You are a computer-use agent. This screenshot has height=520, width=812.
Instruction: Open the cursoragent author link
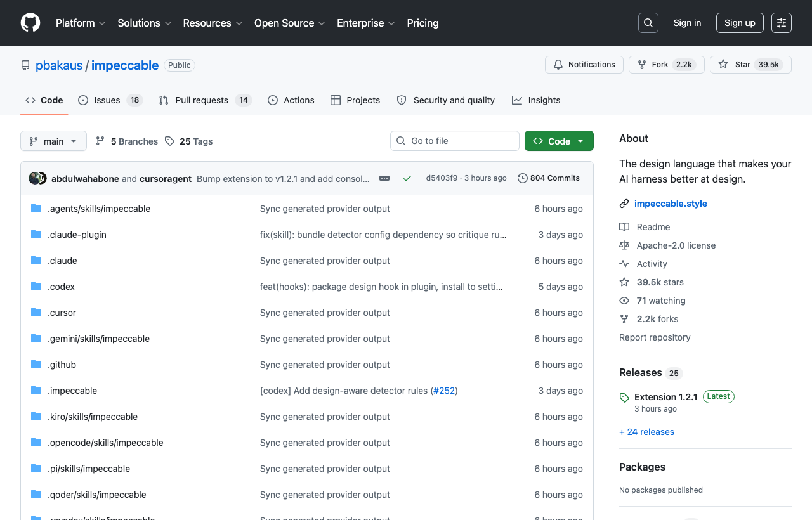tap(166, 179)
